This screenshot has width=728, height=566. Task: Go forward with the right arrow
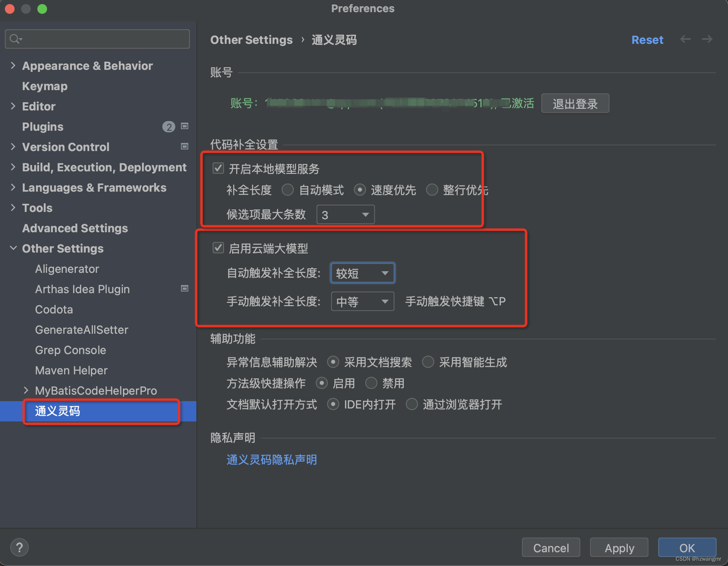pyautogui.click(x=707, y=39)
